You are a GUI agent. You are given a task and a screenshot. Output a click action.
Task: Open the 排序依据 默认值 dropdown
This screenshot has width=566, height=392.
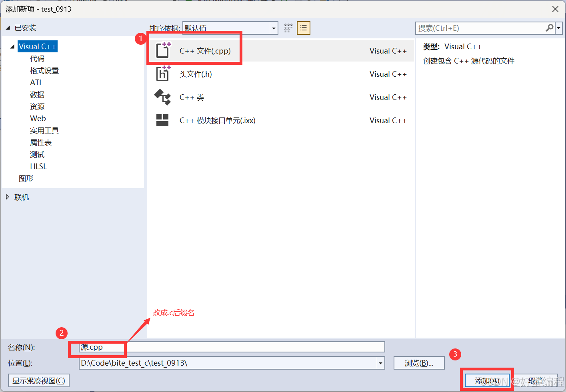pos(274,28)
